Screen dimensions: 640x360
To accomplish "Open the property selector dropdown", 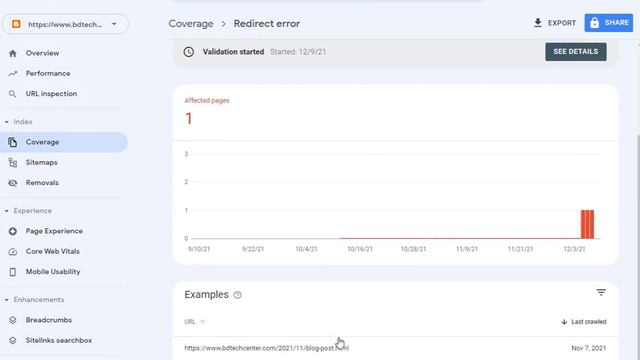I will (65, 24).
